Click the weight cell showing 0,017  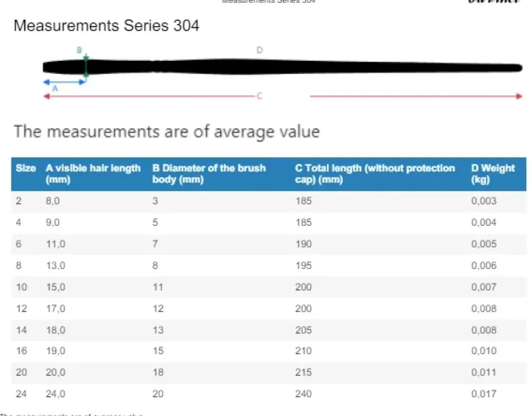point(484,394)
